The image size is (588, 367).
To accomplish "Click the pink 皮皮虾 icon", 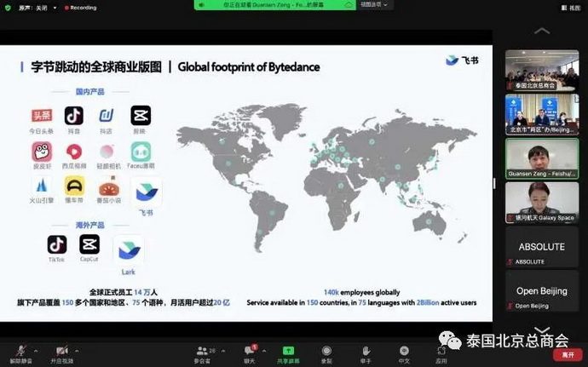I will click(42, 152).
